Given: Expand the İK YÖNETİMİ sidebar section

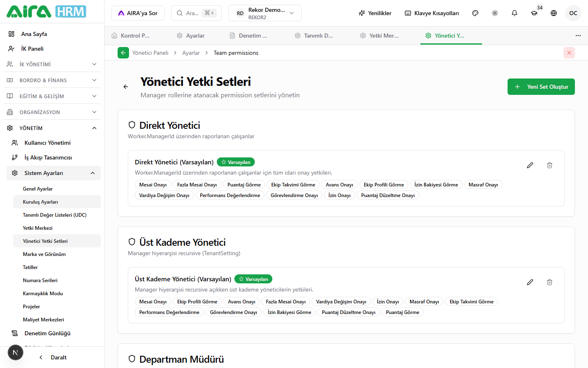Looking at the screenshot, I should coord(52,64).
